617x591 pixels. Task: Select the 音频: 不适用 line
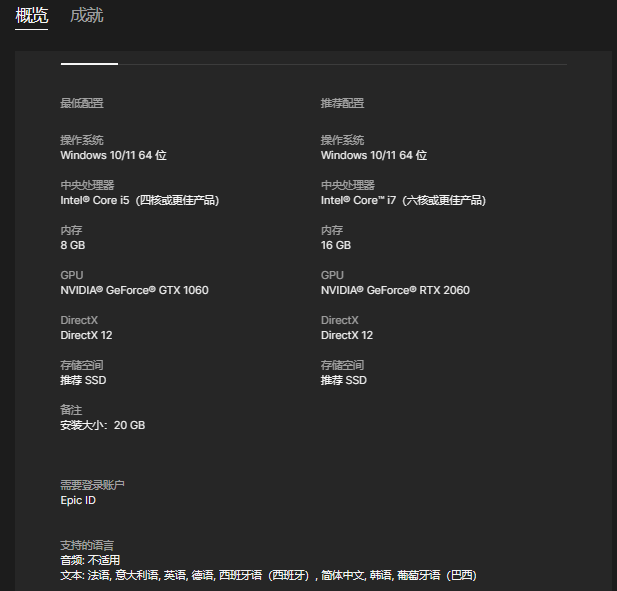click(x=90, y=560)
